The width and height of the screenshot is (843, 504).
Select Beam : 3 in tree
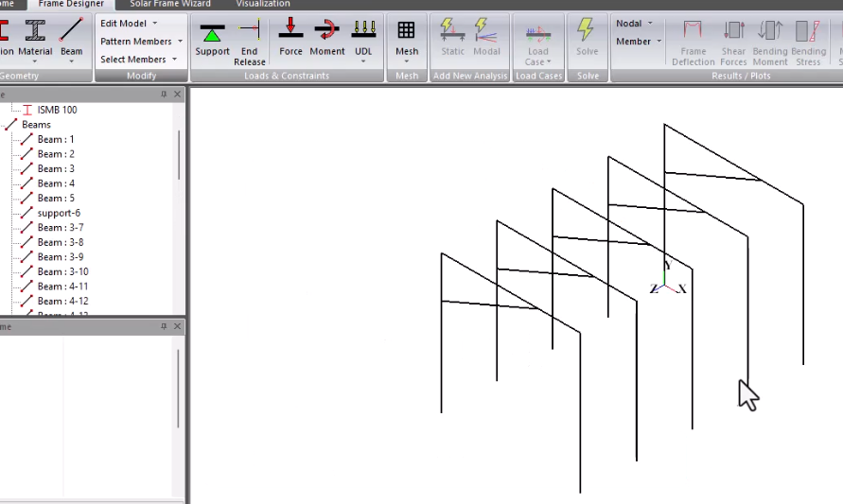56,168
